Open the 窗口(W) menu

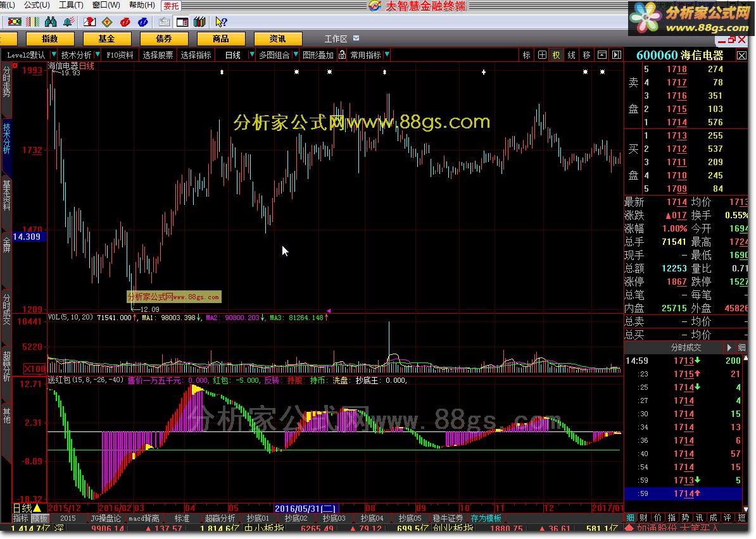[x=106, y=5]
